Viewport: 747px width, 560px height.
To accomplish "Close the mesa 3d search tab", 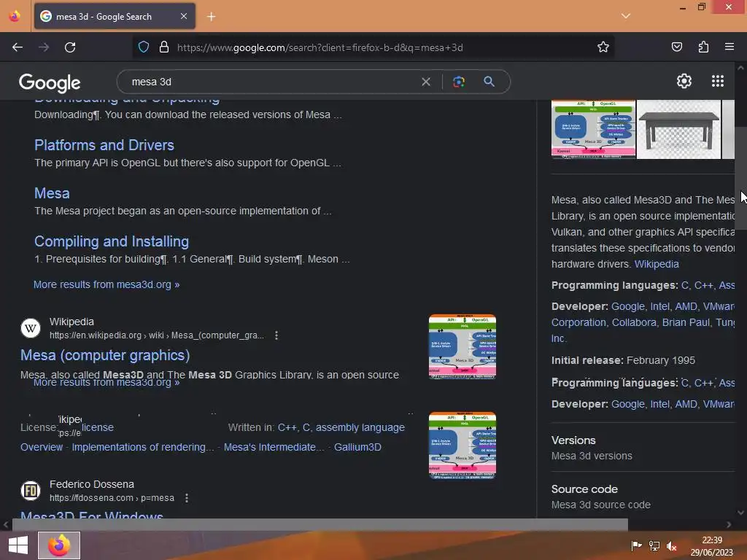I will (x=184, y=16).
